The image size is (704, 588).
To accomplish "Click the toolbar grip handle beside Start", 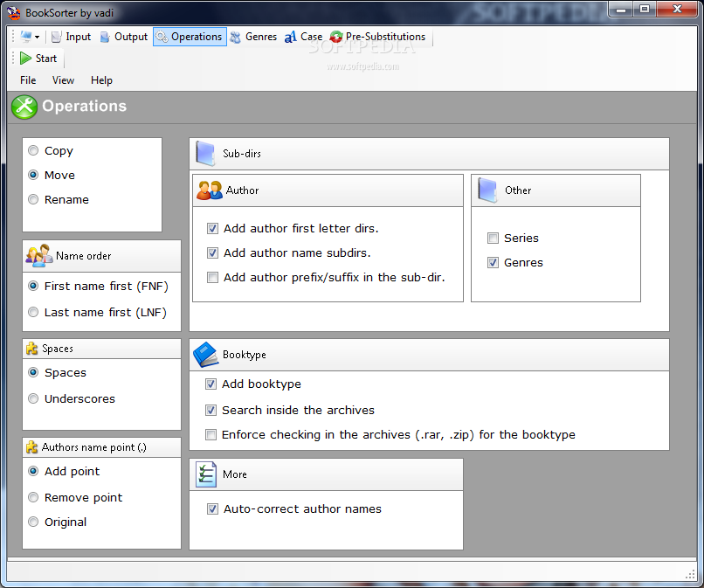I will 13,59.
